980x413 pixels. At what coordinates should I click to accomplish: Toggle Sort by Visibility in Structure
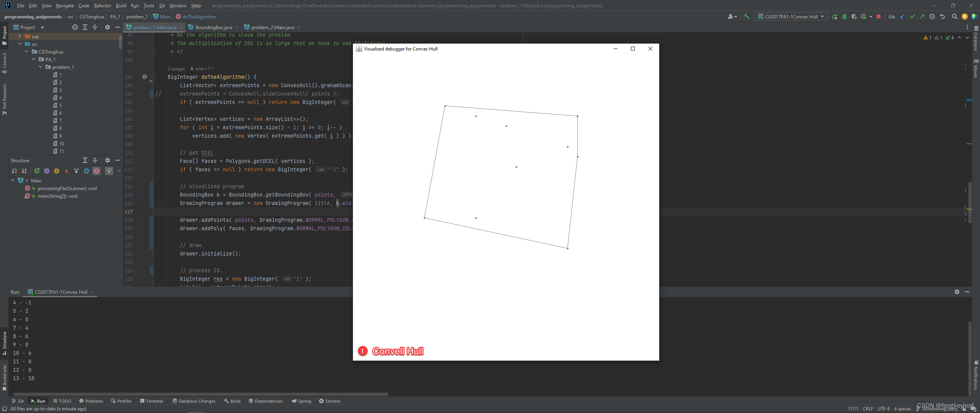tap(14, 171)
